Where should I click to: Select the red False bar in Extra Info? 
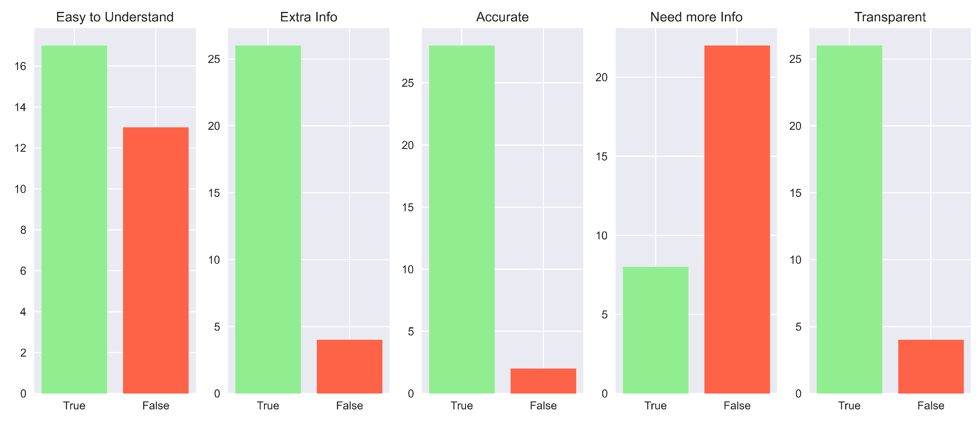coord(349,366)
